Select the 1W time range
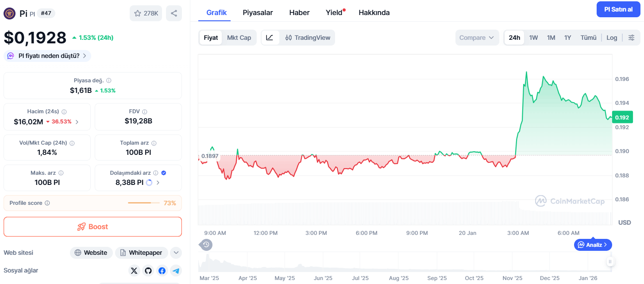 533,38
